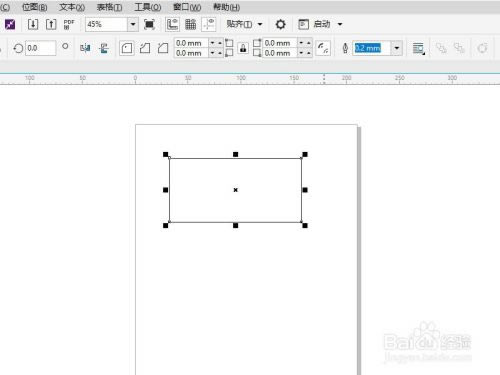The height and width of the screenshot is (375, 500).
Task: Select the Scalloped corner style
Action: (145, 48)
